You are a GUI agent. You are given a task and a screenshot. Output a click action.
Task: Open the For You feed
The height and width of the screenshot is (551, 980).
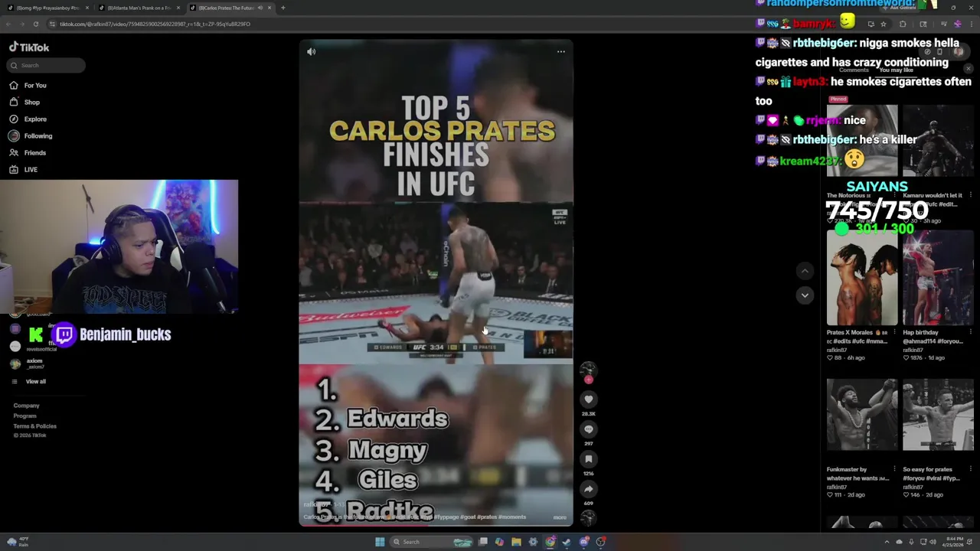[28, 85]
